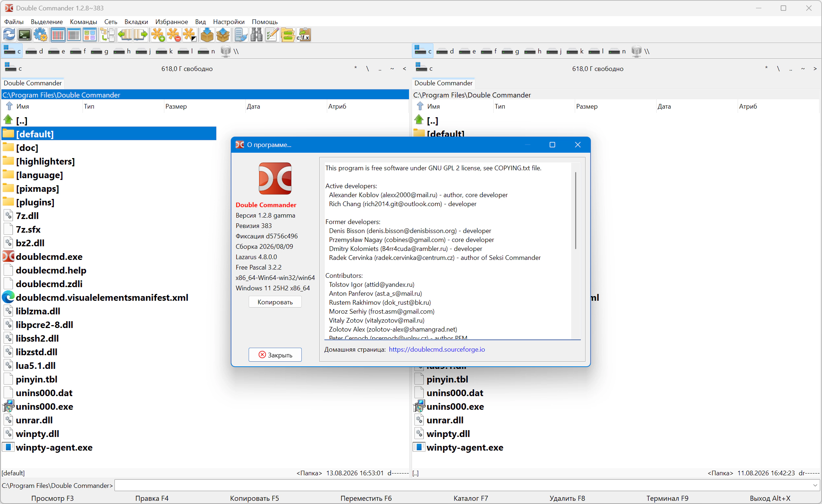The height and width of the screenshot is (504, 822).
Task: Expand the command line history dropdown
Action: [x=815, y=485]
